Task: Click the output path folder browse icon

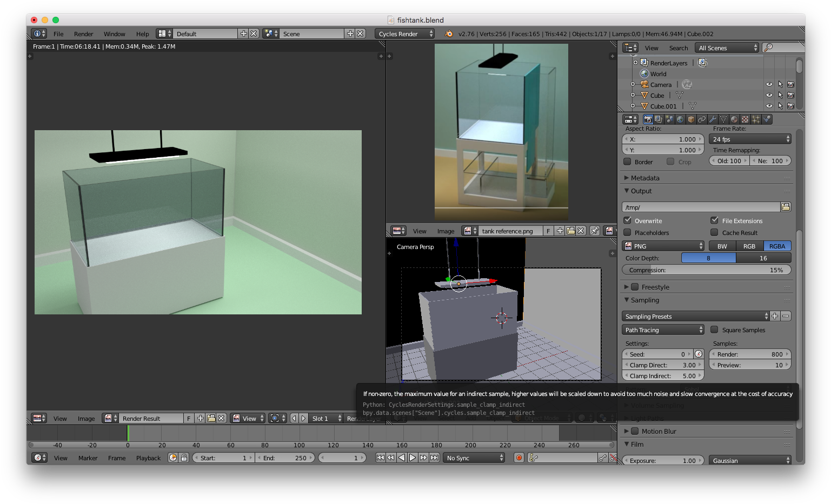Action: (x=786, y=207)
